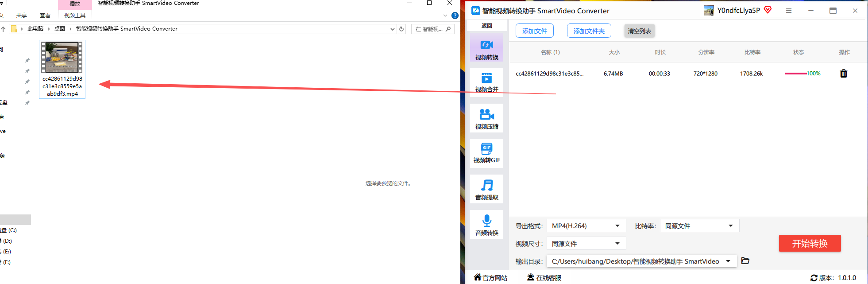Viewport: 868px width, 284px height.
Task: Delete the listed video with trash icon
Action: coord(843,74)
